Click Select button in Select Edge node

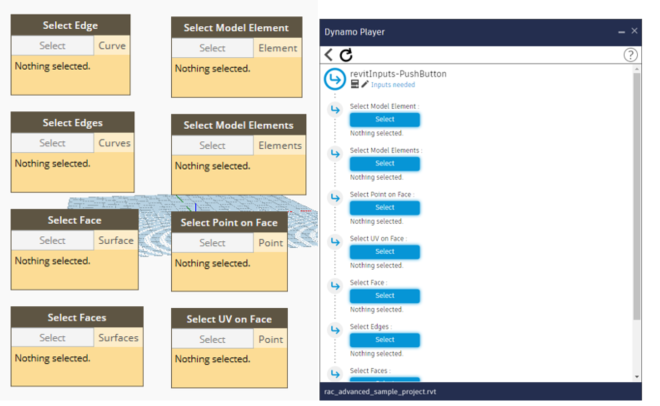click(52, 45)
